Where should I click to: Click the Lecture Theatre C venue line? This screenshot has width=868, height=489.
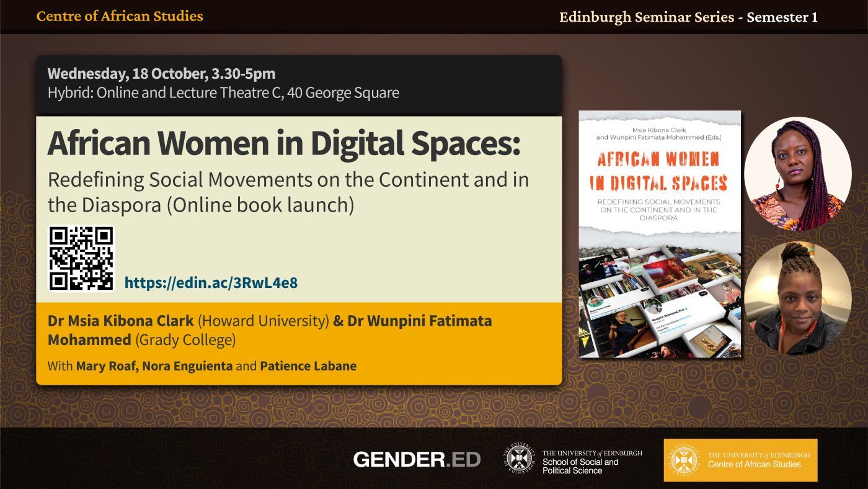click(223, 93)
